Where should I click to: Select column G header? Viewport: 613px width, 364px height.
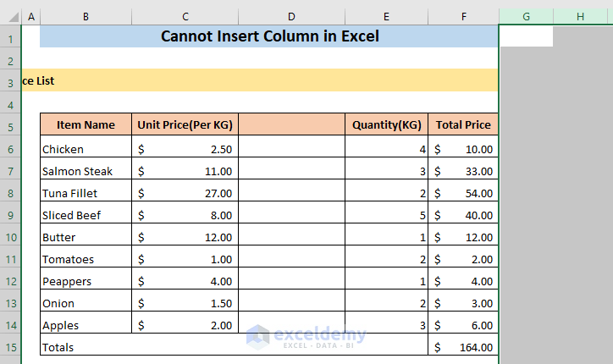526,16
